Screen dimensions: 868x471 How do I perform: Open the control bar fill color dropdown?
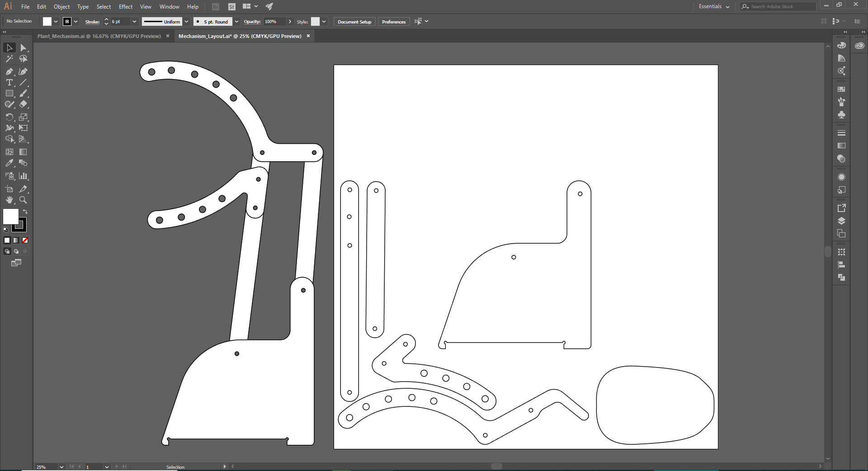pos(56,21)
